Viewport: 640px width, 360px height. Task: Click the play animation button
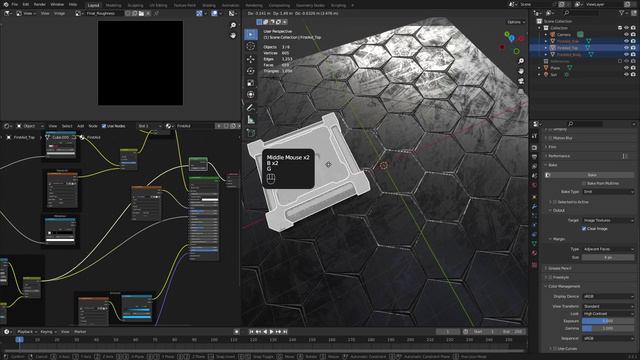click(x=271, y=332)
